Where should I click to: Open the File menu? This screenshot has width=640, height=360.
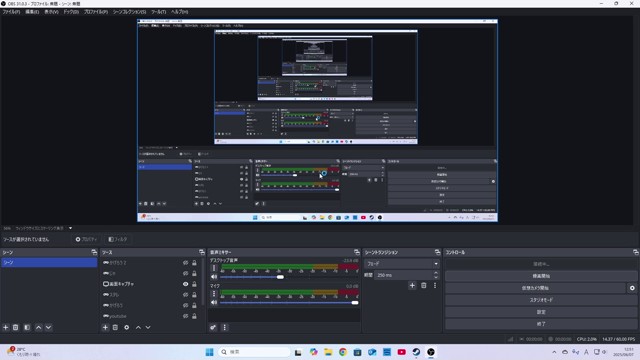click(x=11, y=12)
